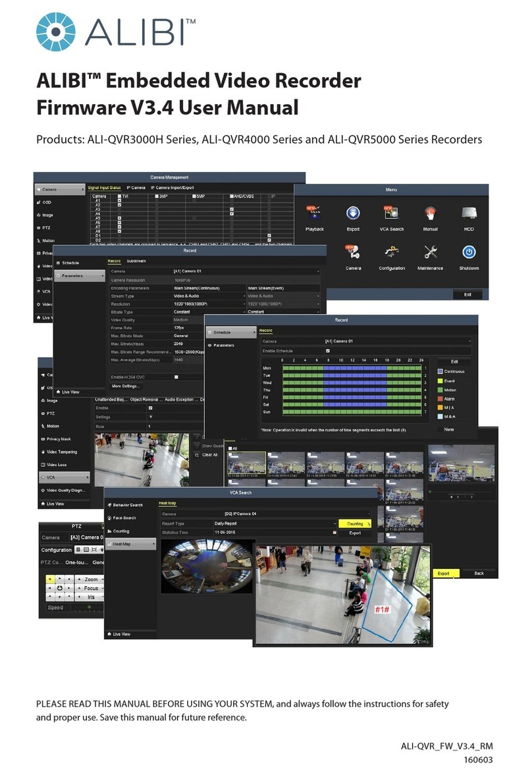Click the Statistics Time field 11-06-2015
Image resolution: width=532 pixels, height=775 pixels.
[275, 533]
